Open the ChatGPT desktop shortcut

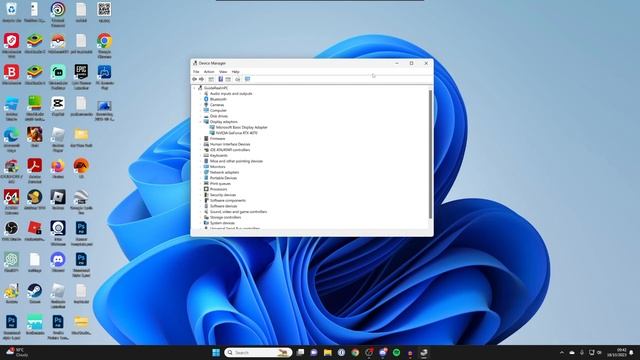(x=11, y=262)
